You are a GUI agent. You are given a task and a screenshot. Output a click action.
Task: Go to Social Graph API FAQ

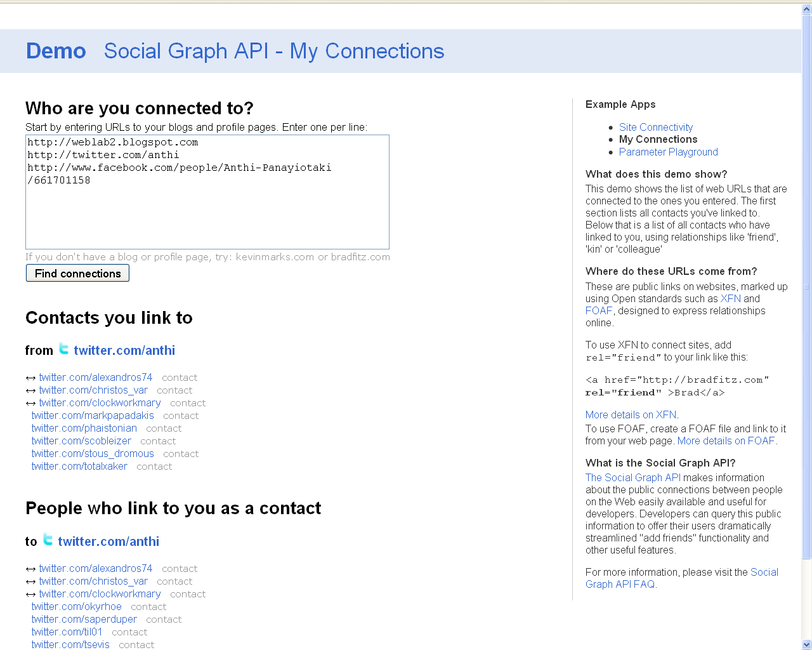(x=620, y=585)
